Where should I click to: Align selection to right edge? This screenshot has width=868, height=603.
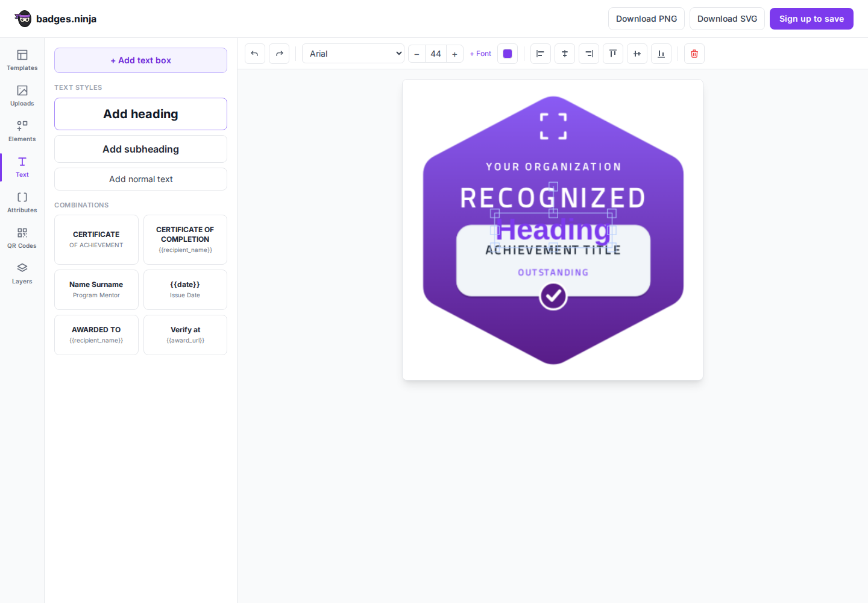click(x=589, y=54)
